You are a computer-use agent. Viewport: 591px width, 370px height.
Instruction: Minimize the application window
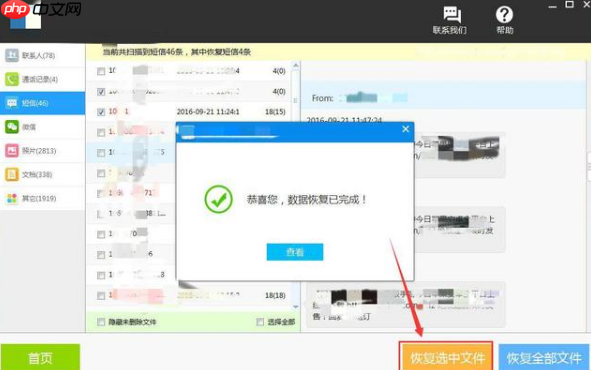click(553, 6)
